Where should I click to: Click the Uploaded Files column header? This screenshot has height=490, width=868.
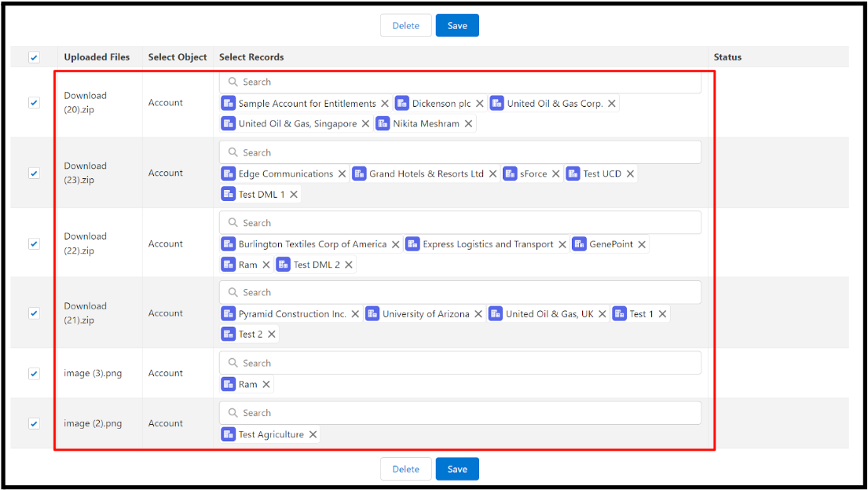pyautogui.click(x=97, y=57)
